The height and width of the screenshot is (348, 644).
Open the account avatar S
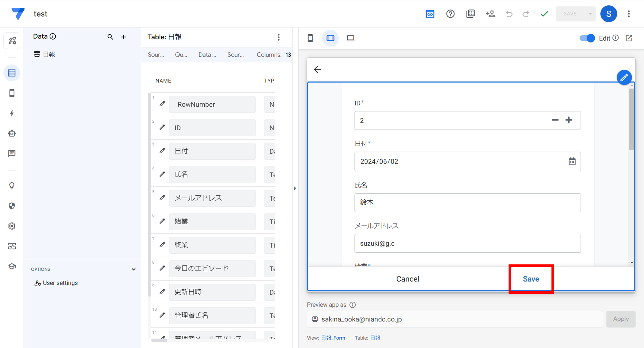click(609, 14)
